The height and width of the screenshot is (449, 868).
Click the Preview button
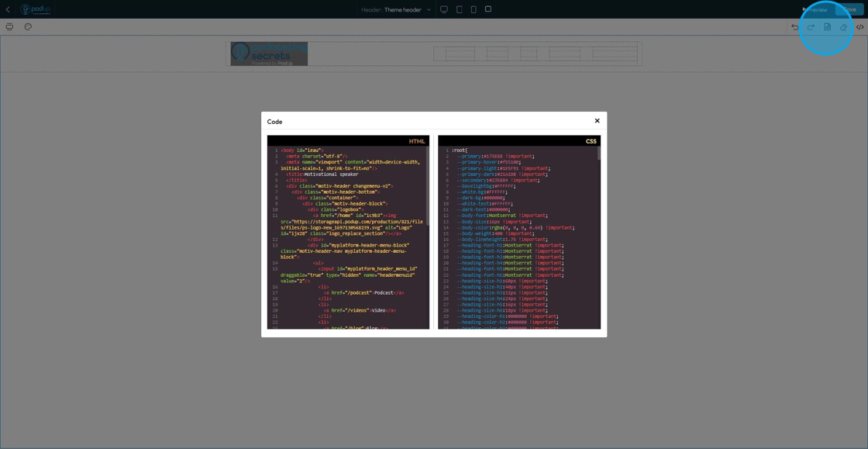pyautogui.click(x=815, y=9)
